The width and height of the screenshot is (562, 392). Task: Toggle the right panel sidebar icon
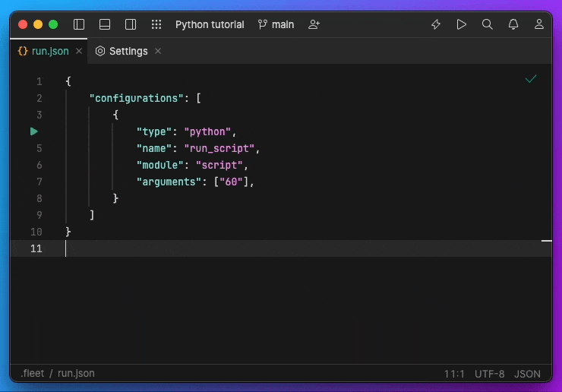(x=131, y=24)
